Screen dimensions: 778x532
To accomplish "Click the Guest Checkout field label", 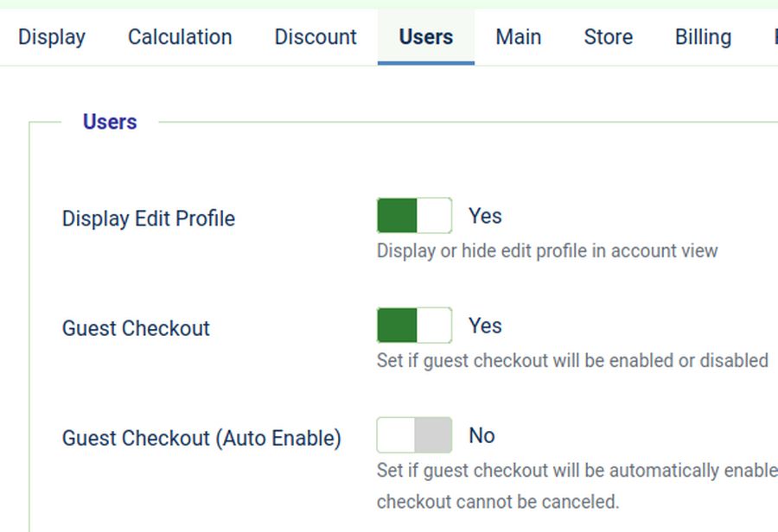I will point(136,328).
